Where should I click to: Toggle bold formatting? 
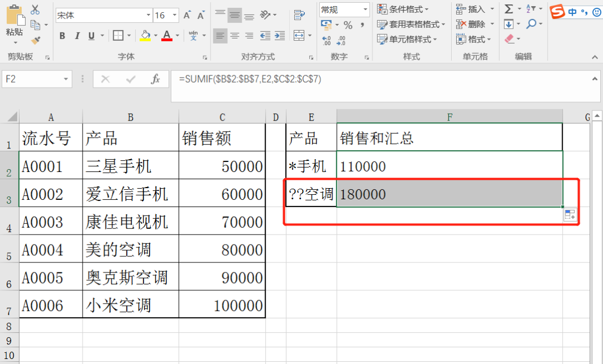click(x=62, y=36)
